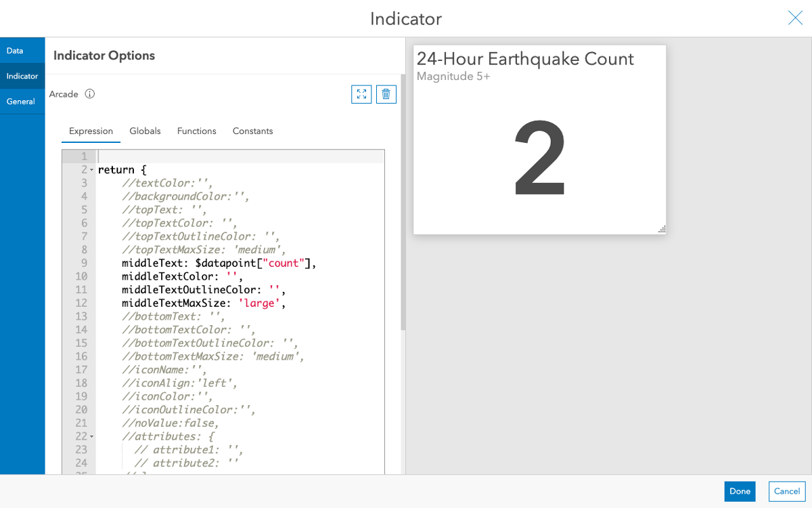Click the preview card resize handle
Viewport: 812px width, 508px height.
coord(662,230)
